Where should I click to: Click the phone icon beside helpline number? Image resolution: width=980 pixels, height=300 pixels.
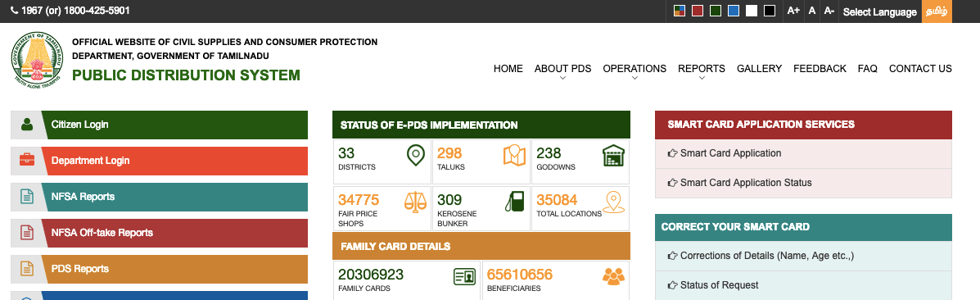(15, 11)
